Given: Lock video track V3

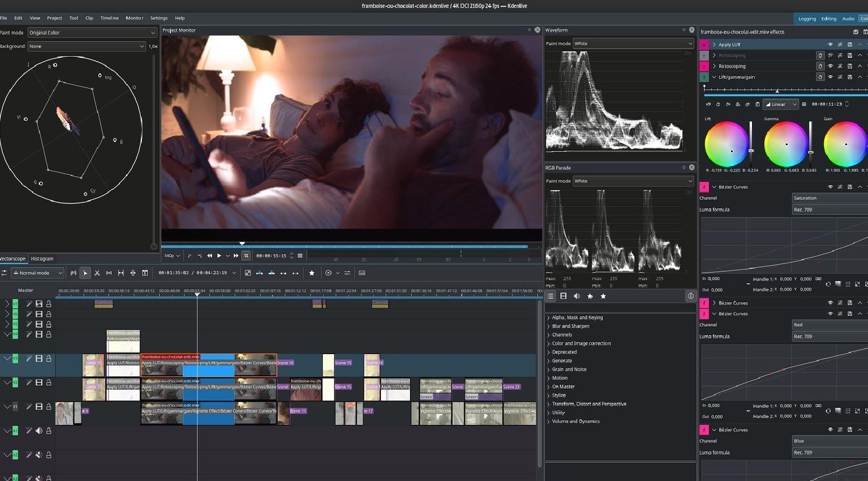Looking at the screenshot, I should 49,358.
